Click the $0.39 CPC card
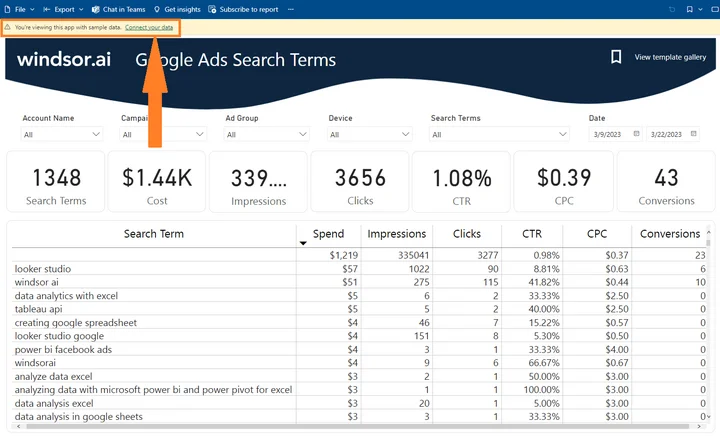 click(x=564, y=182)
